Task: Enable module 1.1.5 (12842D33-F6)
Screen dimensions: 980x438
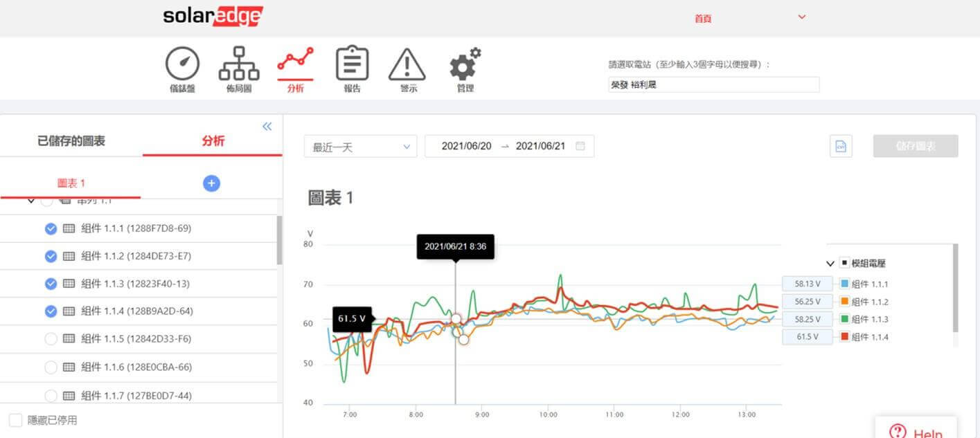Action: click(x=51, y=339)
